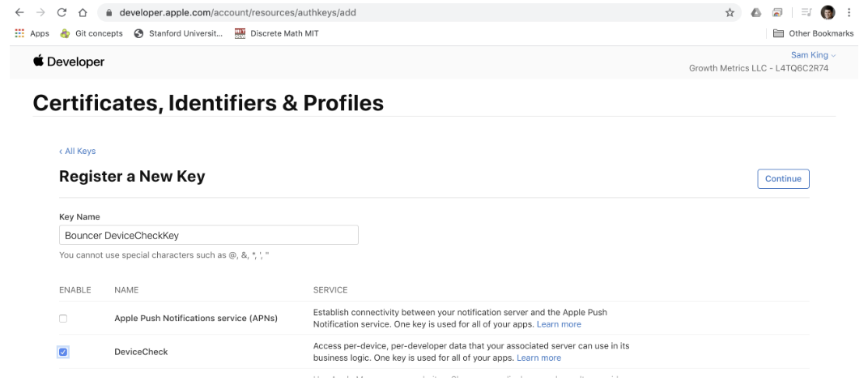Click the 'Register a New Key' heading
The height and width of the screenshot is (381, 868).
(132, 177)
